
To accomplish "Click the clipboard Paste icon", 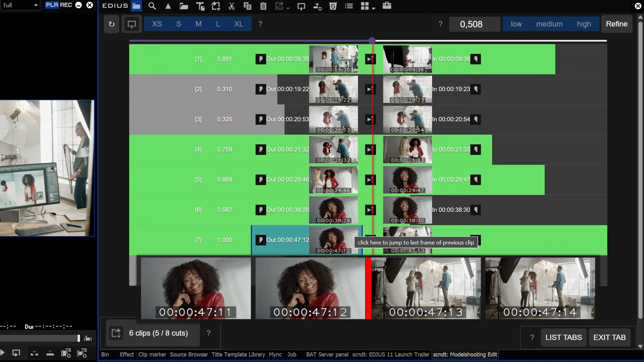I will [x=263, y=6].
